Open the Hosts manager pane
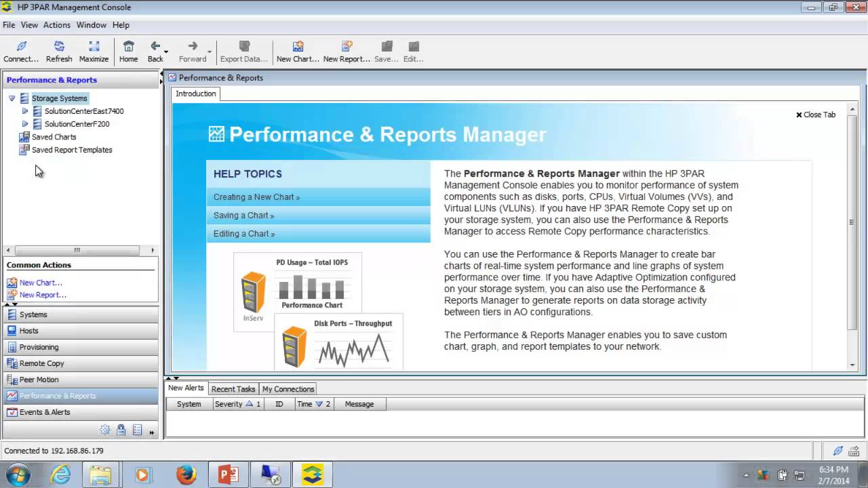Viewport: 868px width, 488px height. click(81, 331)
